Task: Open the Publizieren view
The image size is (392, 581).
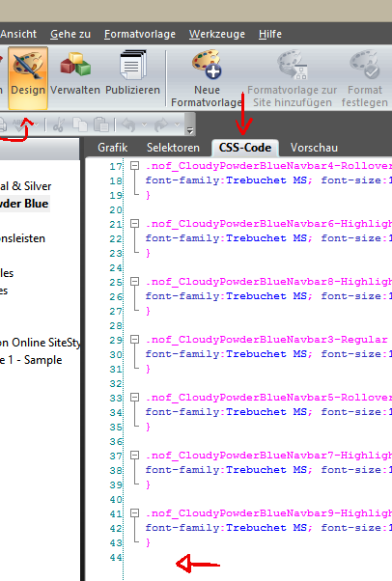Action: pos(133,78)
